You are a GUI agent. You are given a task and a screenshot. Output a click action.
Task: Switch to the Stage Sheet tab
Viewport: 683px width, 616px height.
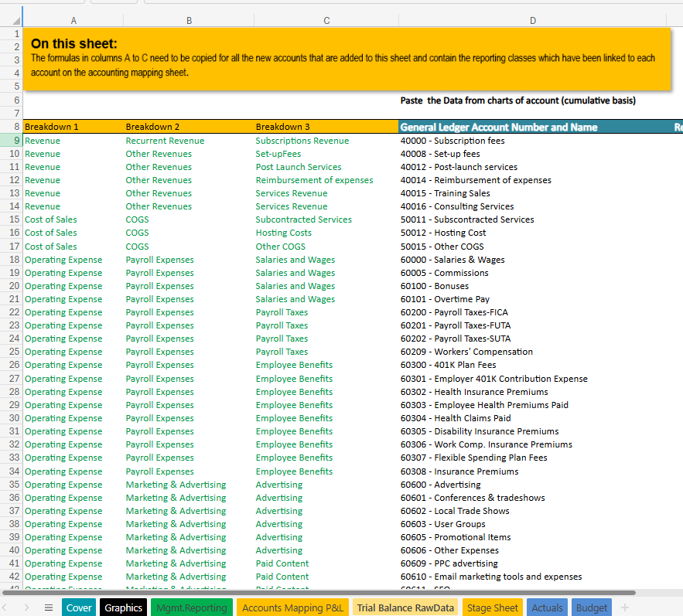pyautogui.click(x=492, y=607)
